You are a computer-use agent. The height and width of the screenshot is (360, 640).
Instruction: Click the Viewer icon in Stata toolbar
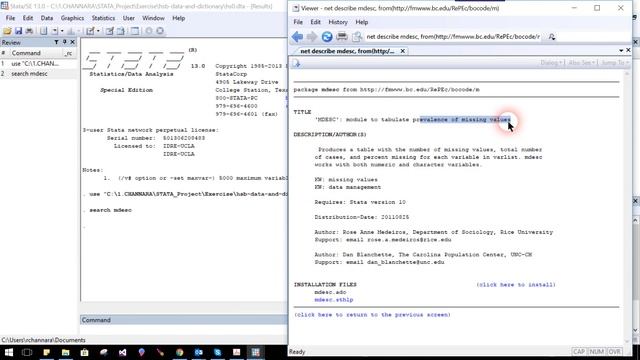55,31
